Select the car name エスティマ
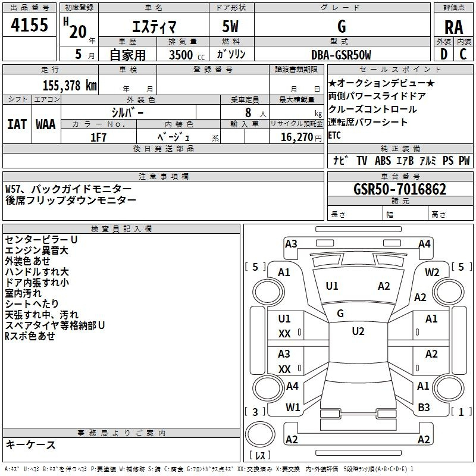The width and height of the screenshot is (476, 476). (x=154, y=27)
